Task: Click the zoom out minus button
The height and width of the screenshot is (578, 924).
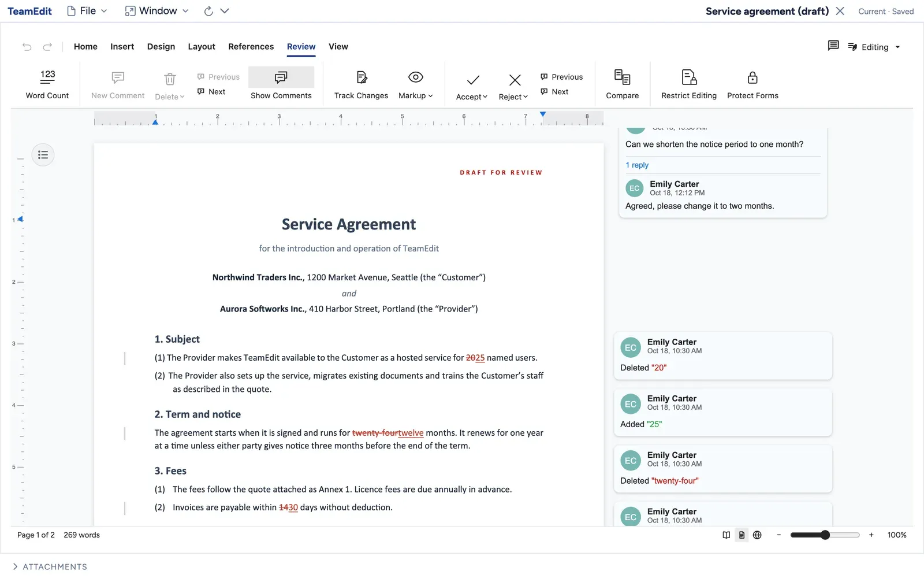Action: 779,535
